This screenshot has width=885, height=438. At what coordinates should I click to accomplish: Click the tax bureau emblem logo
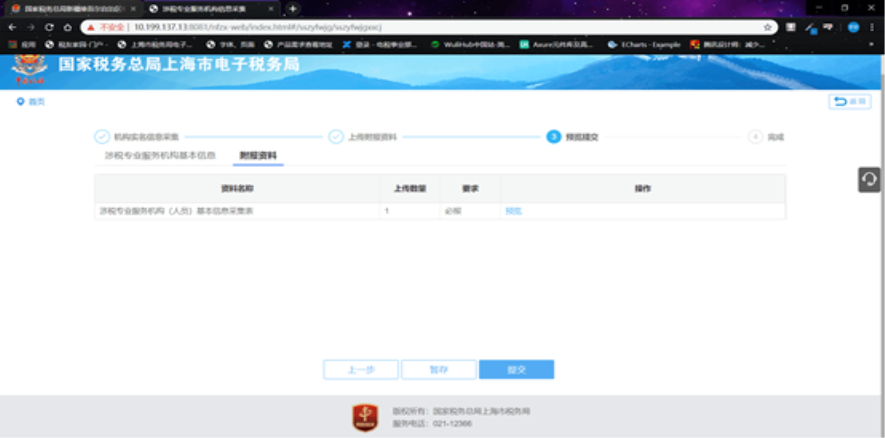pyautogui.click(x=29, y=70)
